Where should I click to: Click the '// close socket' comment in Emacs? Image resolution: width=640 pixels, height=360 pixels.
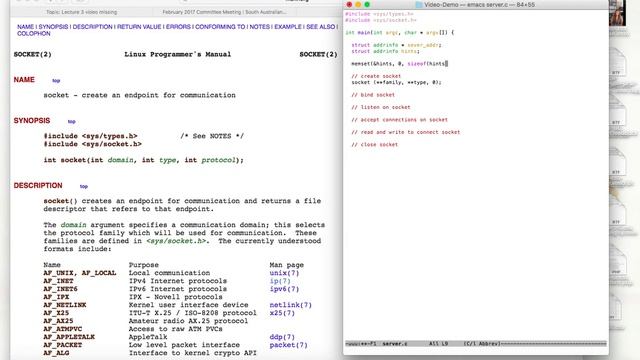pos(374,144)
